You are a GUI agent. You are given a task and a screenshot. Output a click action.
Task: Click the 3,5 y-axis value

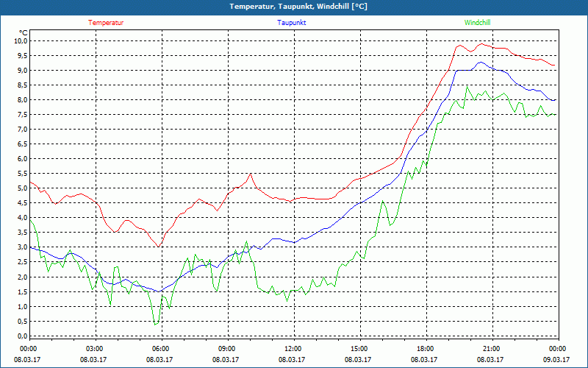click(23, 233)
